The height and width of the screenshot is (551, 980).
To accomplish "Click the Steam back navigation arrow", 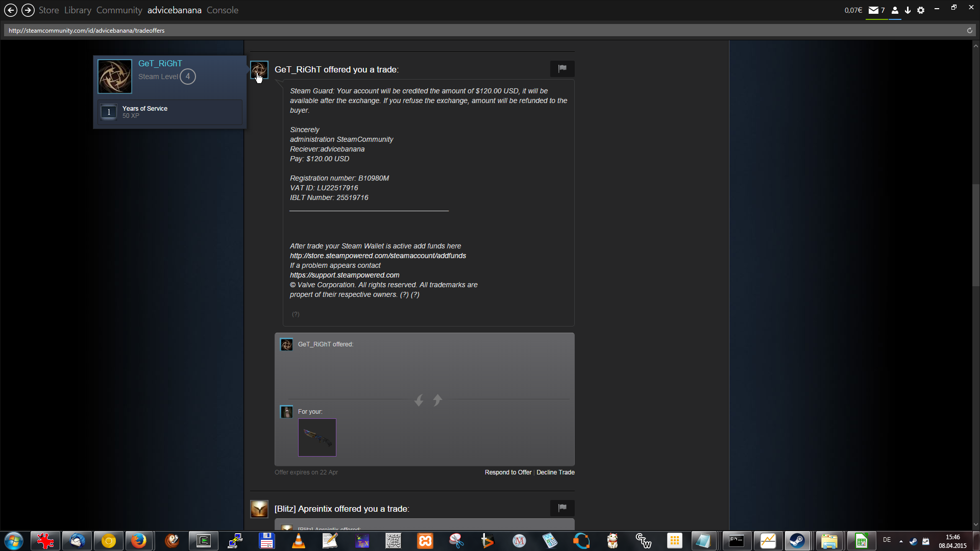I will [x=11, y=10].
